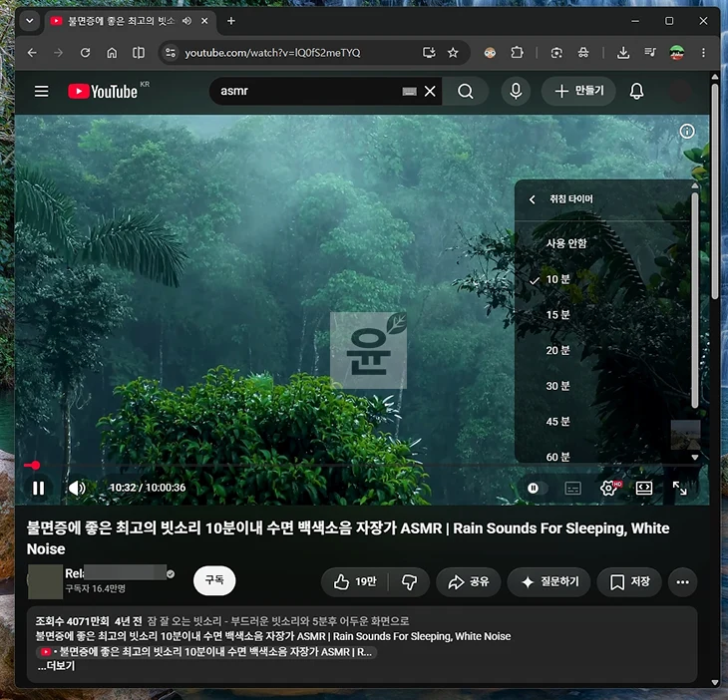Viewport: 728px width, 700px height.
Task: Toggle the browser side panel
Action: 139,53
